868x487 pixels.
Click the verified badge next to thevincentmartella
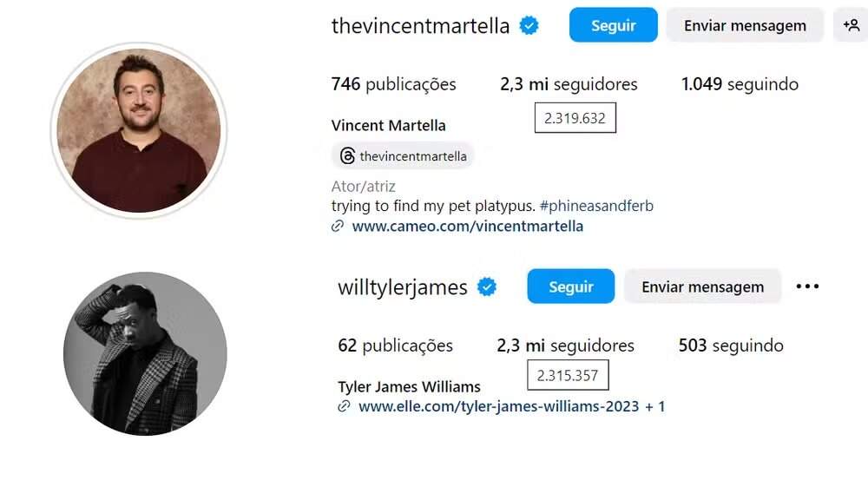[529, 25]
